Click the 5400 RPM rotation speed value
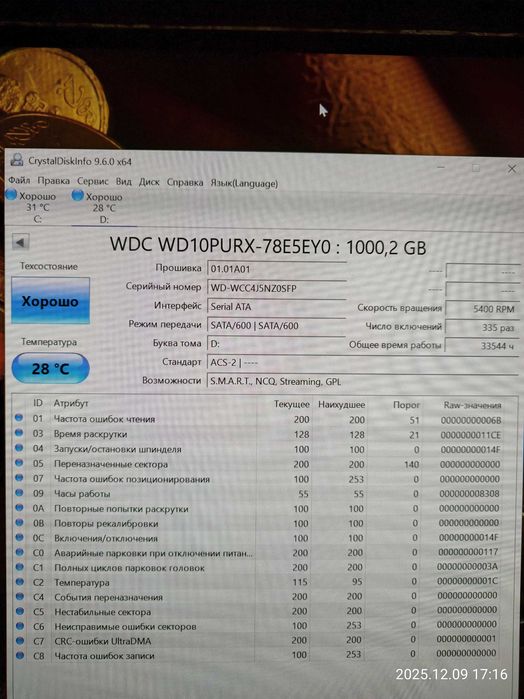The width and height of the screenshot is (524, 699). 483,309
